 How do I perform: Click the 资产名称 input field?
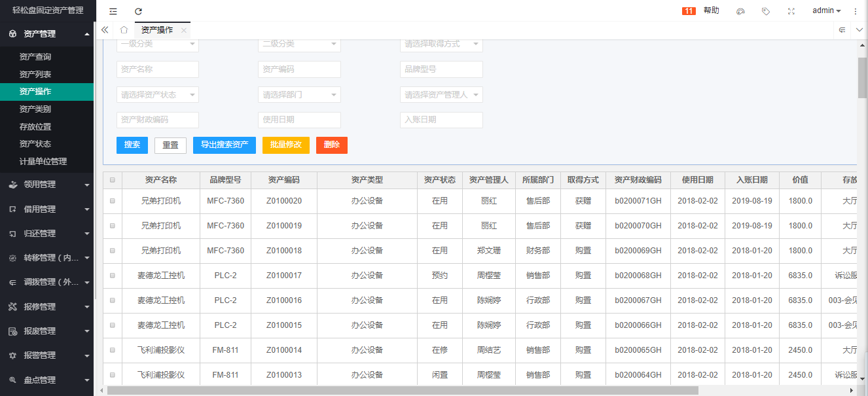point(157,69)
